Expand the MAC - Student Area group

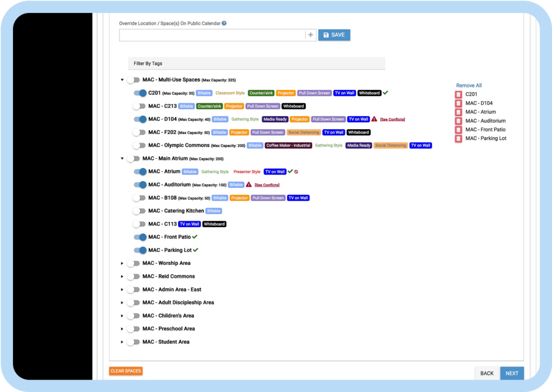122,342
